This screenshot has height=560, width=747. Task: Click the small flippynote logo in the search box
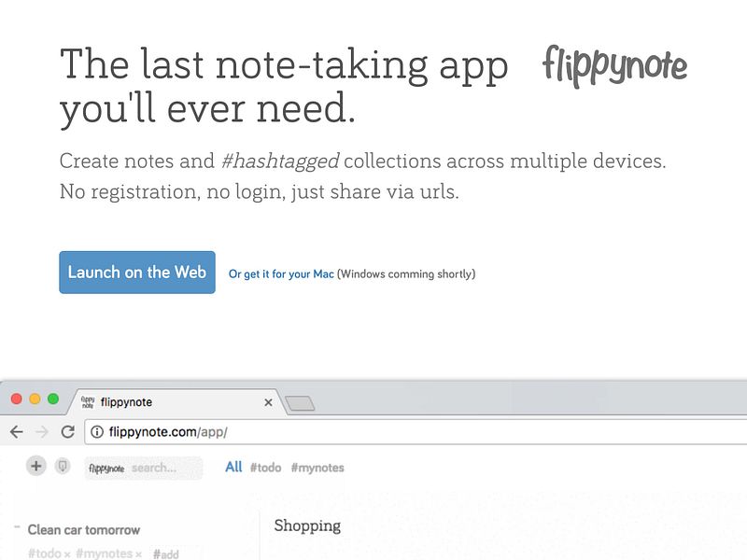pyautogui.click(x=106, y=469)
